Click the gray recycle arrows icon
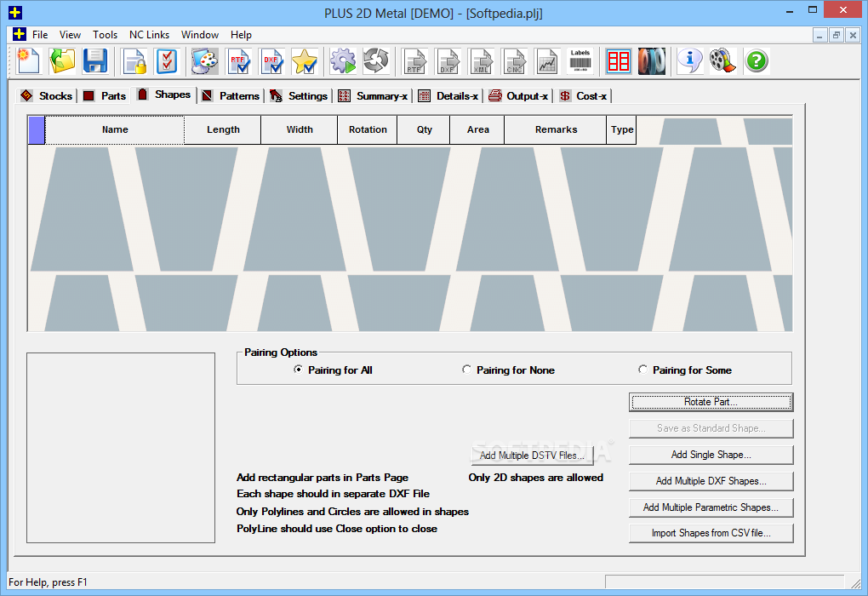This screenshot has width=868, height=596. tap(376, 61)
